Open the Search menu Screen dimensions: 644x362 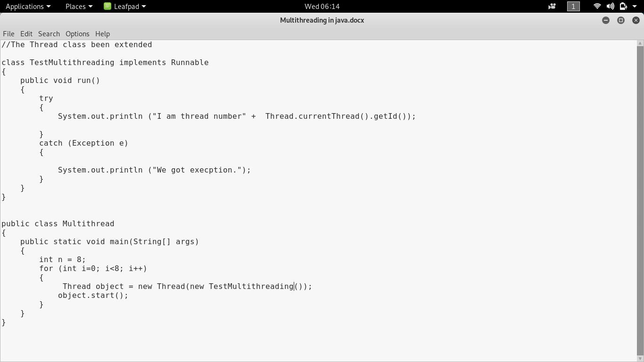49,33
